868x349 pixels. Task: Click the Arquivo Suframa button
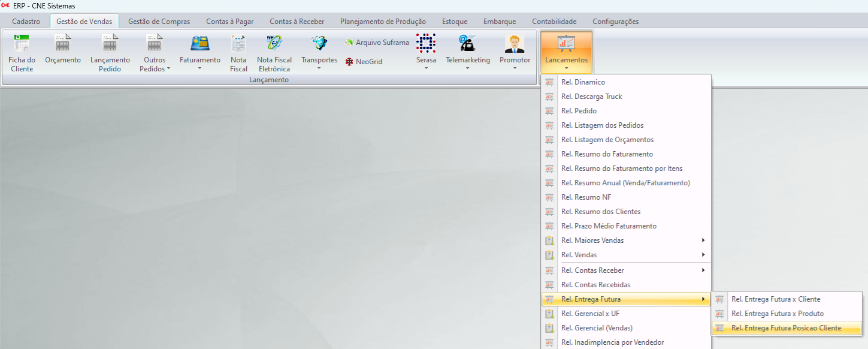(x=377, y=43)
